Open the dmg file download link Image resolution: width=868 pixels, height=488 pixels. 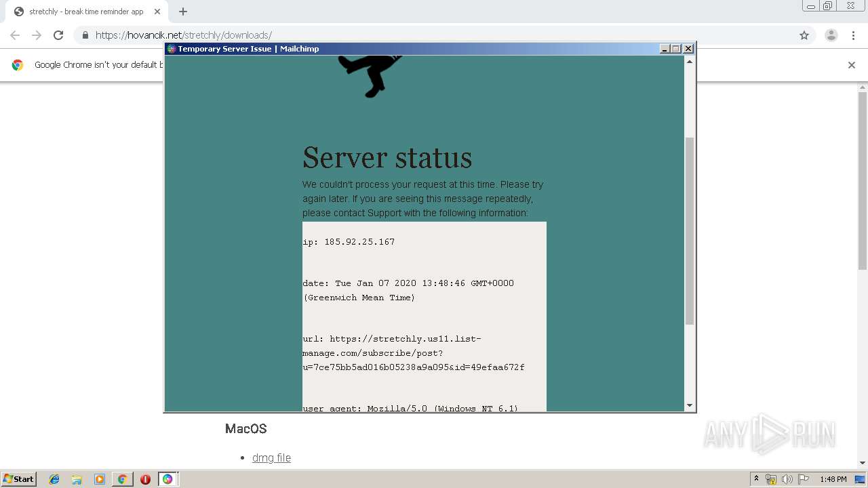coord(271,458)
